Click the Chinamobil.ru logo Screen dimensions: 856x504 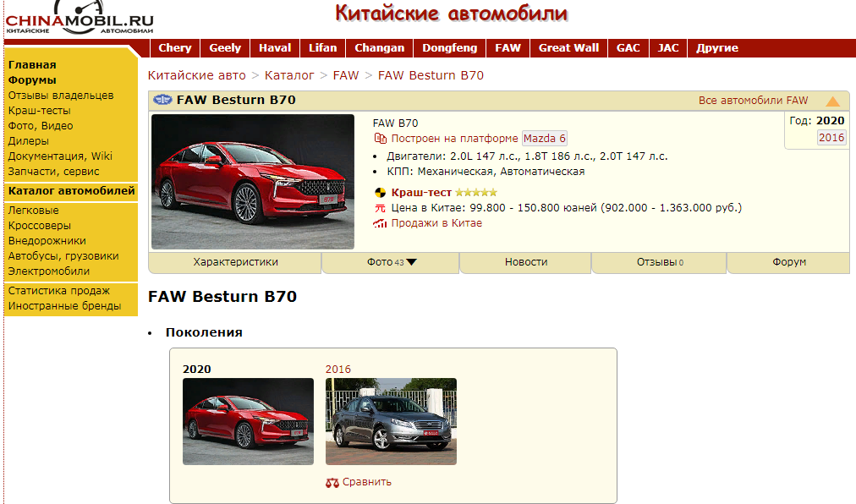click(80, 19)
